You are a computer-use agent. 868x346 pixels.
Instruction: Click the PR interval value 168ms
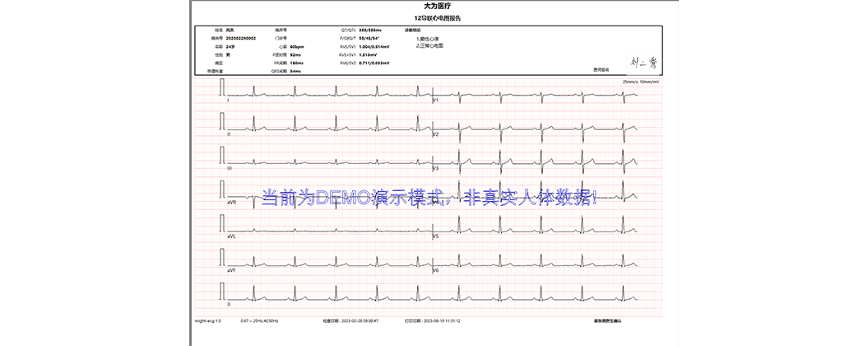click(296, 63)
